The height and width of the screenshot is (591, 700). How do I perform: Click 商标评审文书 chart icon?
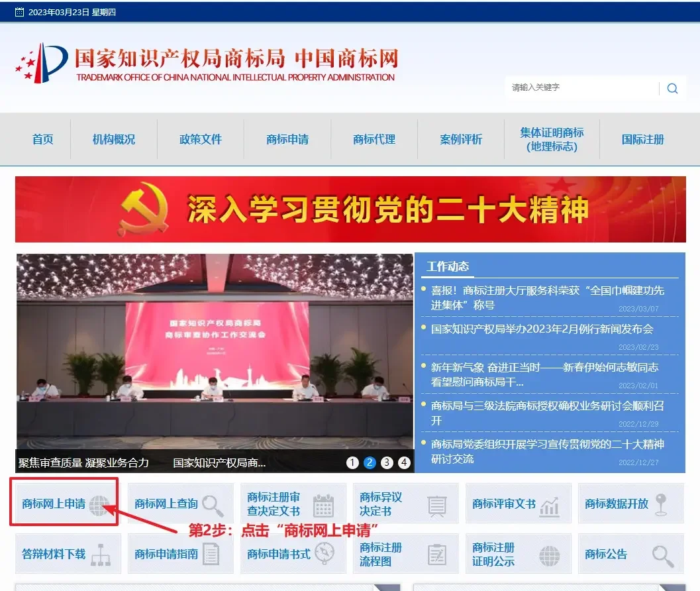pos(549,506)
